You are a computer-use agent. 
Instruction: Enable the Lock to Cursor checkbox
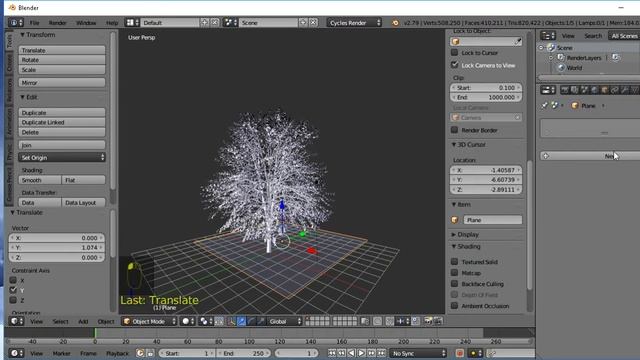pos(455,53)
